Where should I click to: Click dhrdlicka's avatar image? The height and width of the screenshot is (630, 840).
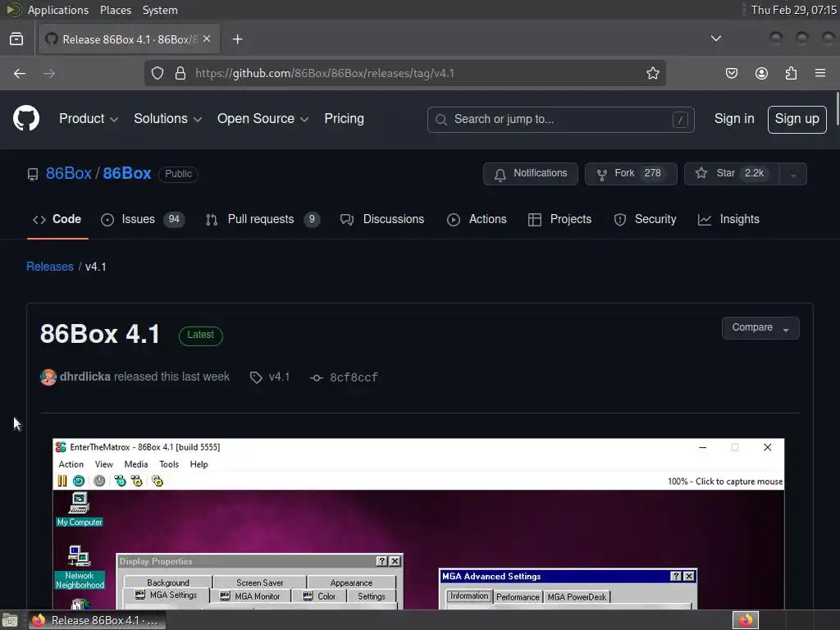click(48, 377)
